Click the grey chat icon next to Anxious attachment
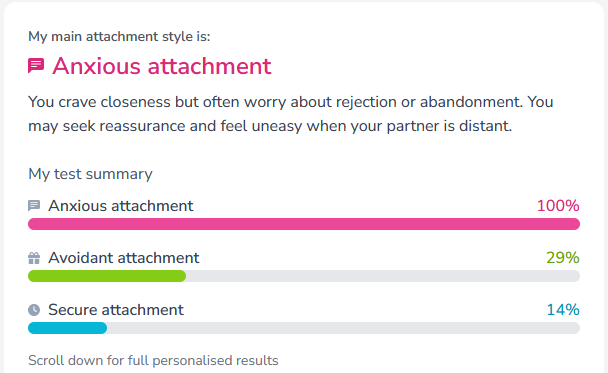This screenshot has width=608, height=373. tap(34, 205)
